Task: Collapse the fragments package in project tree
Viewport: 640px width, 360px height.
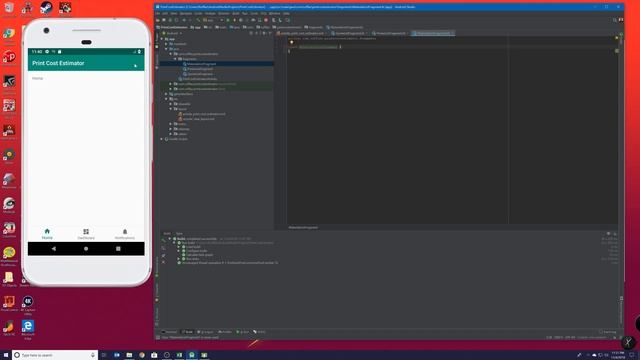Action: 176,59
